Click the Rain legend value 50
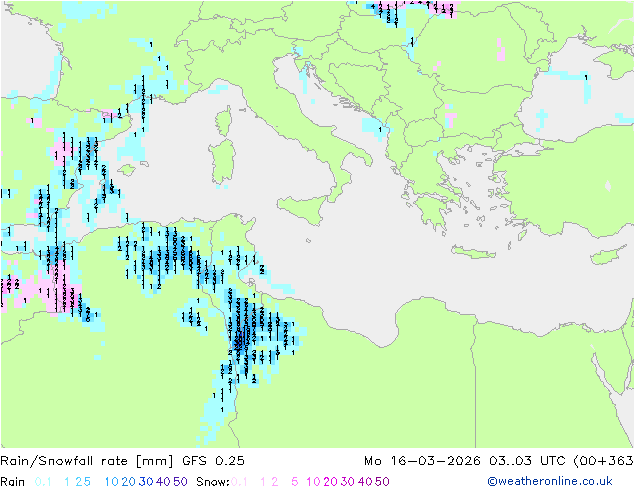 point(180,482)
